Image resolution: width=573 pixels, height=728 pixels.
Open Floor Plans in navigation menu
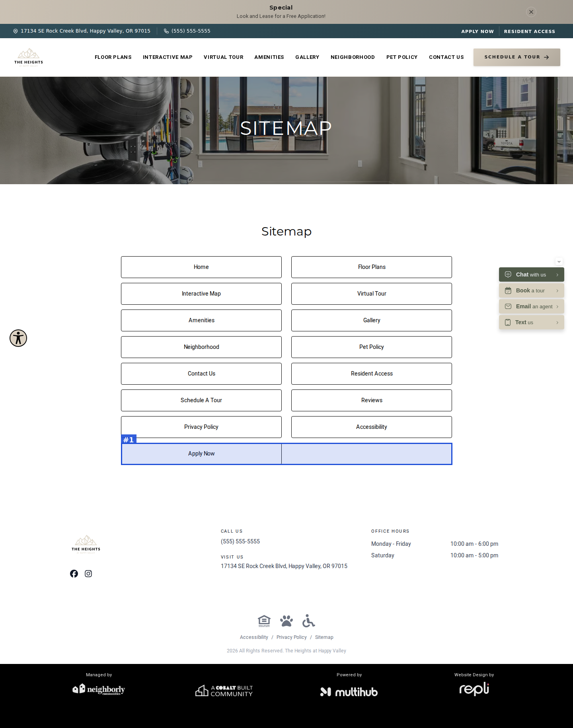click(x=113, y=57)
